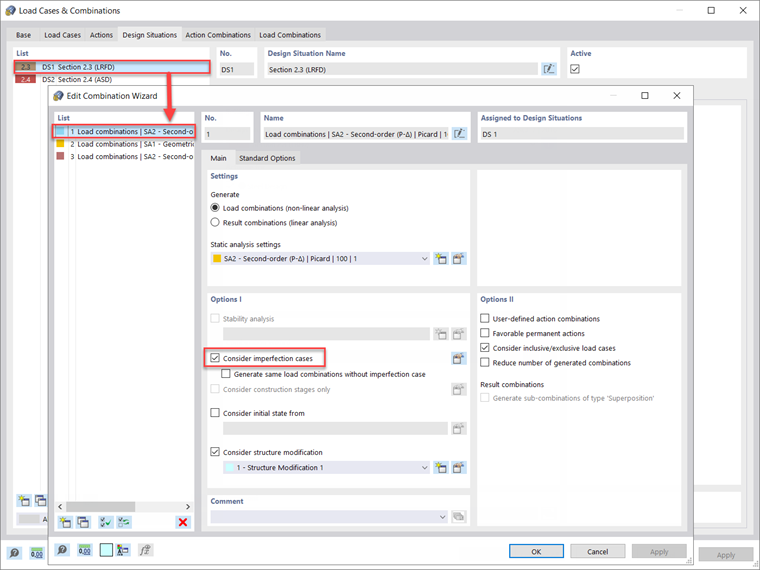Viewport: 760px width, 570px height.
Task: Click the wizard Name input field
Action: pyautogui.click(x=356, y=134)
